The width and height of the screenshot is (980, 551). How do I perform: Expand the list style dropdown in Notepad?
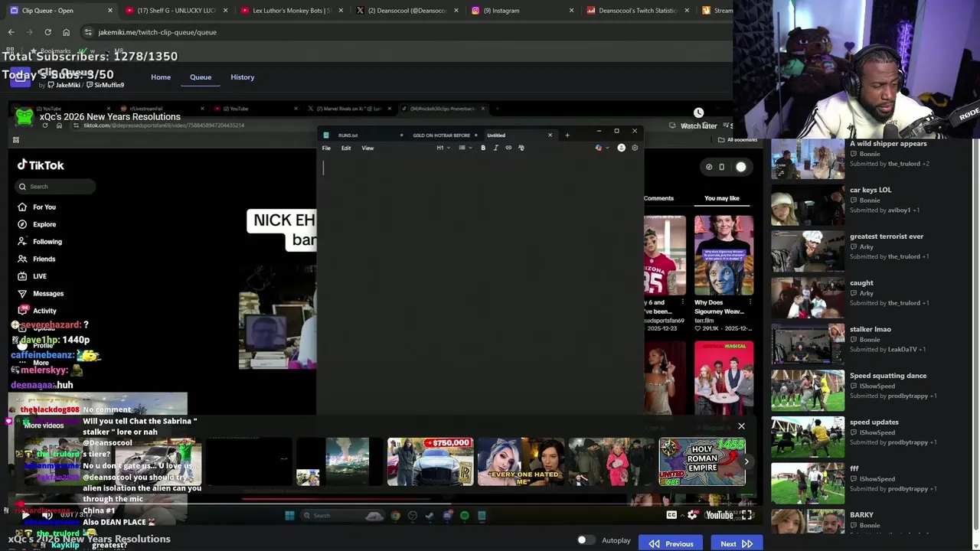tap(465, 148)
